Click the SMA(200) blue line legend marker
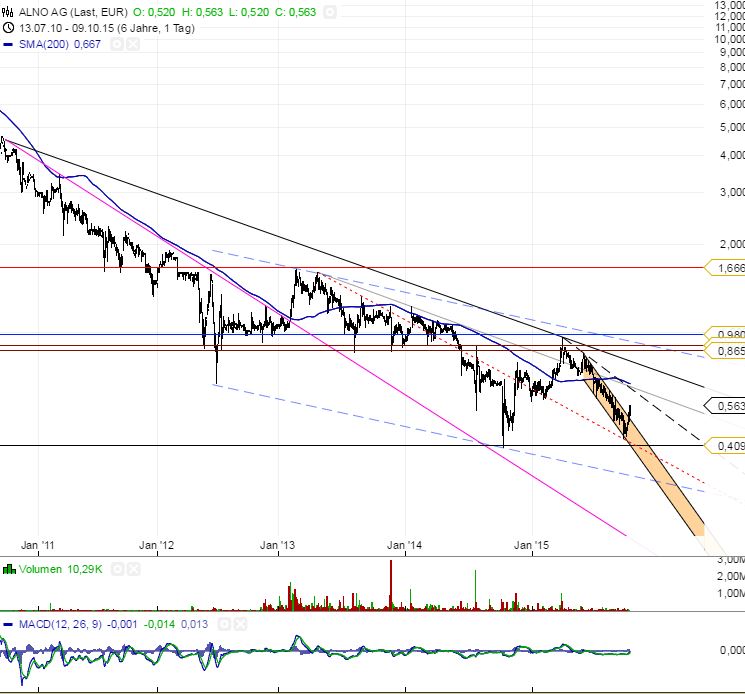Screen dimensions: 745x694 click(x=8, y=43)
